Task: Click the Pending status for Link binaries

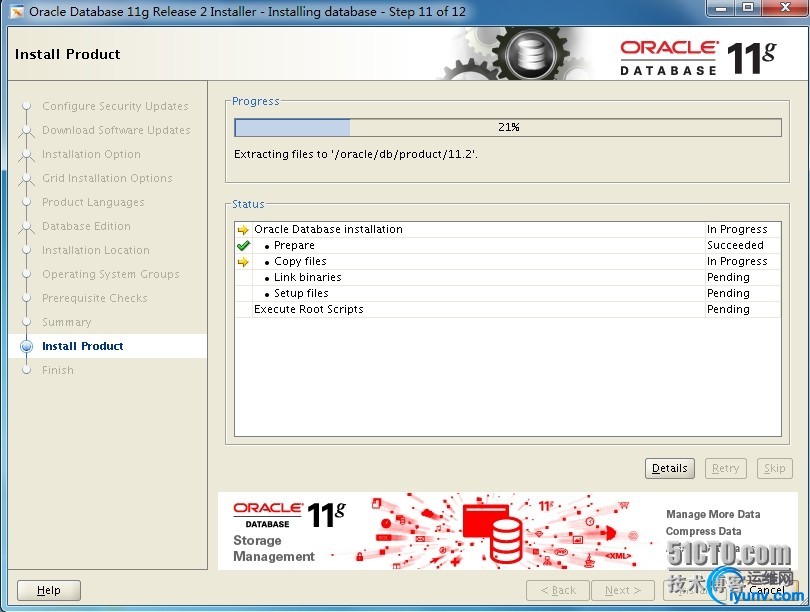Action: click(728, 277)
